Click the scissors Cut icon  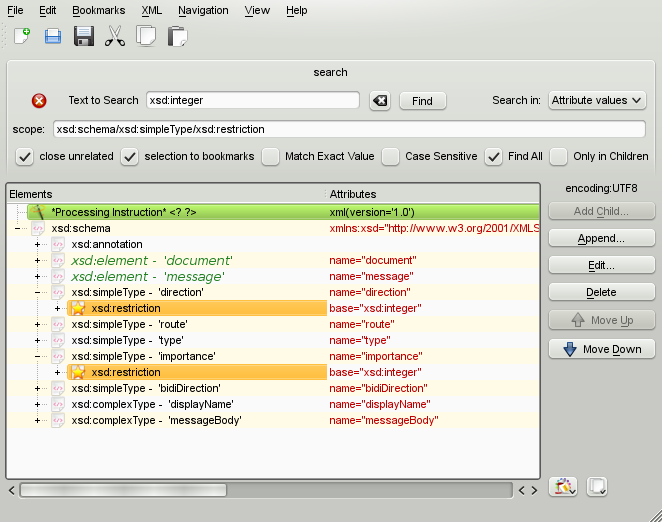115,37
